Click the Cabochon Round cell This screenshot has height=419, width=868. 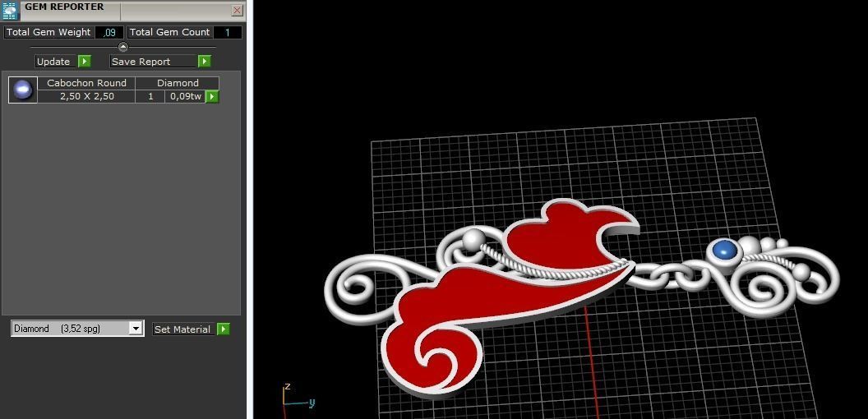coord(86,83)
